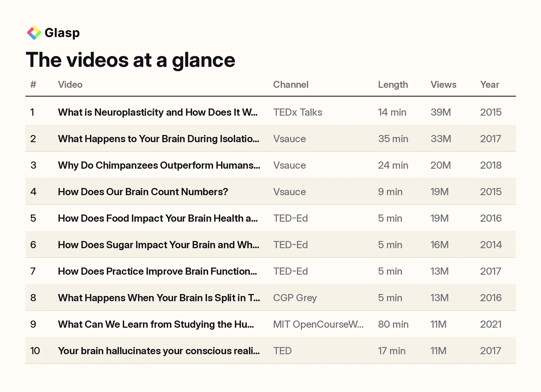Viewport: 541px width, 392px height.
Task: Click 'Vsauce' channel in the Count Numbers row
Action: coord(289,192)
